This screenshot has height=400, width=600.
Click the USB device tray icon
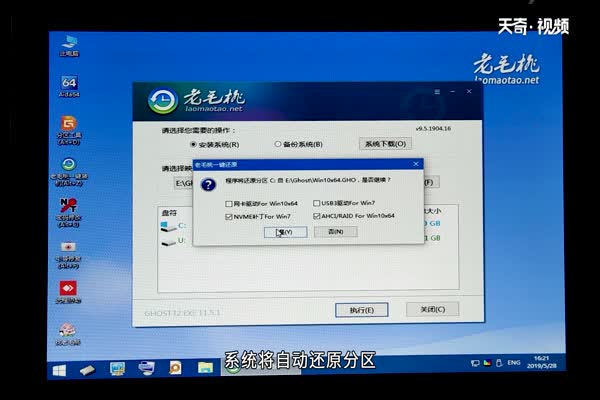click(499, 363)
